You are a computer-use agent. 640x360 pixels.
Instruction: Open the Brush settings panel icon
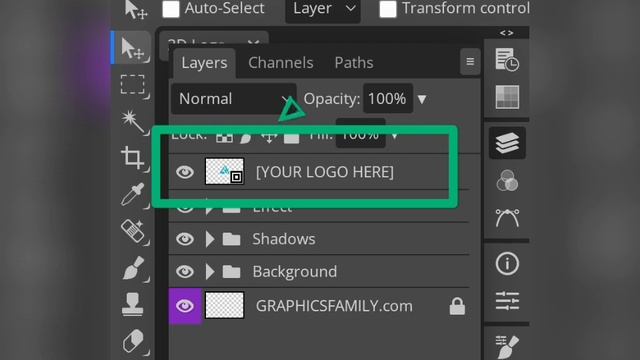[x=507, y=346]
